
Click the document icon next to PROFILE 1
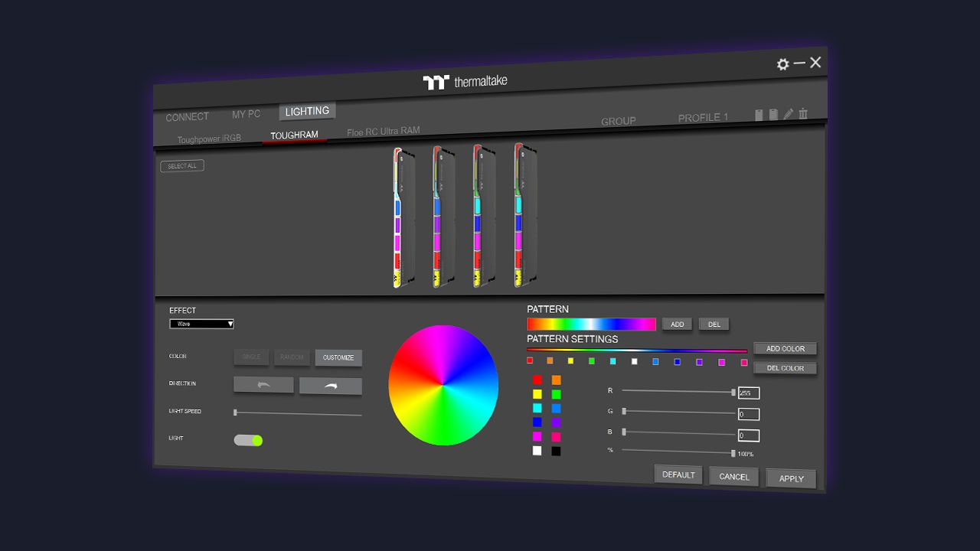point(759,115)
